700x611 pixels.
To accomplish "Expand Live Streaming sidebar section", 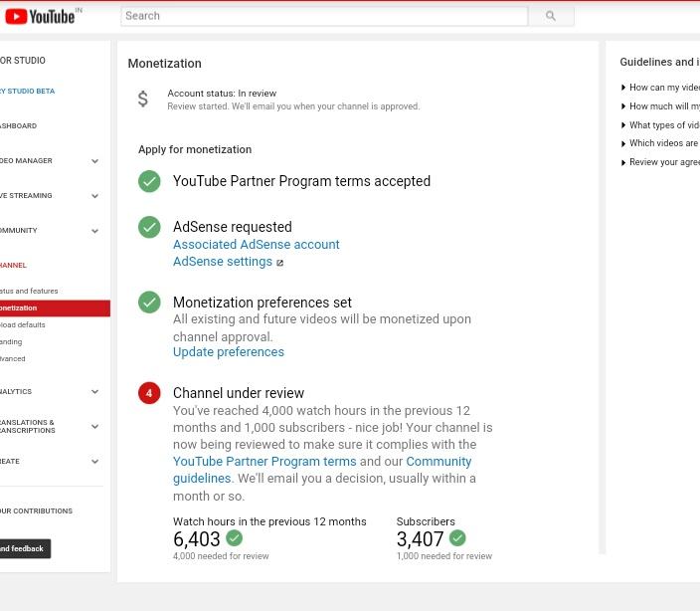I will pos(94,196).
